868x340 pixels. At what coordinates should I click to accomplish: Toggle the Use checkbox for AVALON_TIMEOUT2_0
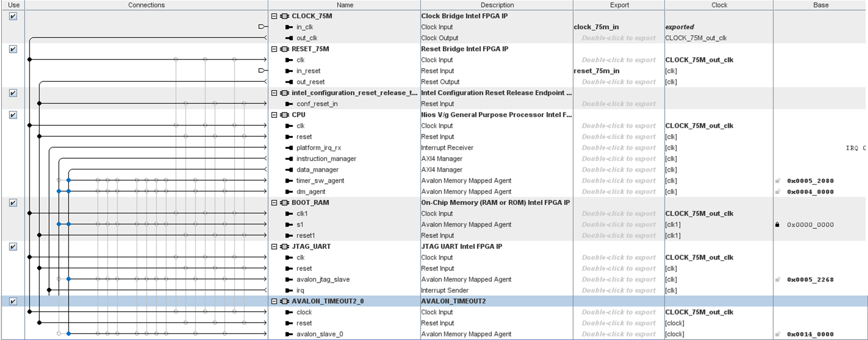pyautogui.click(x=13, y=301)
